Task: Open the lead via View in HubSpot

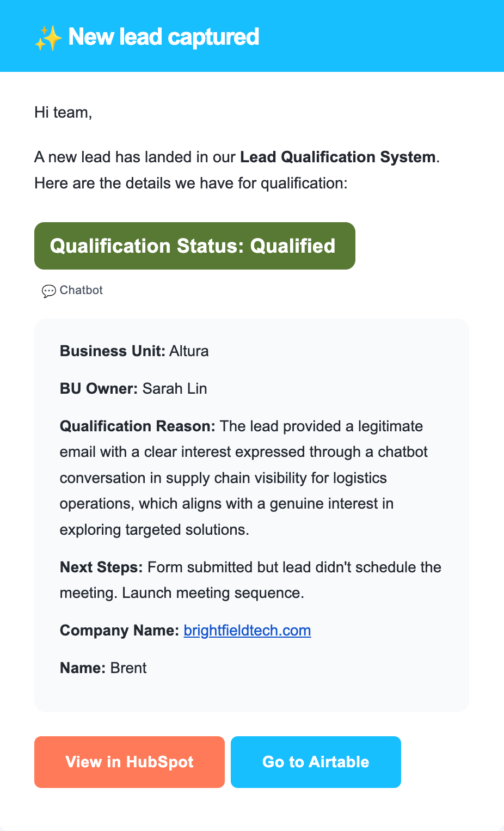Action: coord(130,762)
